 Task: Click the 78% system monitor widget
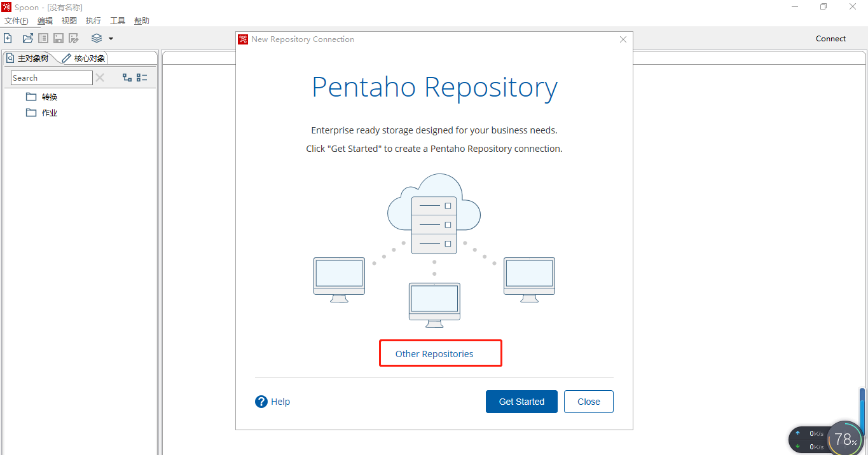[845, 438]
